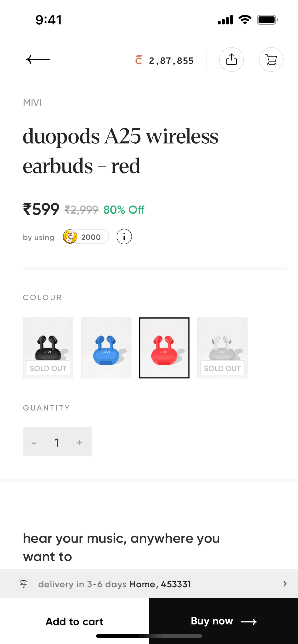Viewport: 298px width, 644px height.
Task: Decrease quantity with the minus button
Action: point(34,442)
